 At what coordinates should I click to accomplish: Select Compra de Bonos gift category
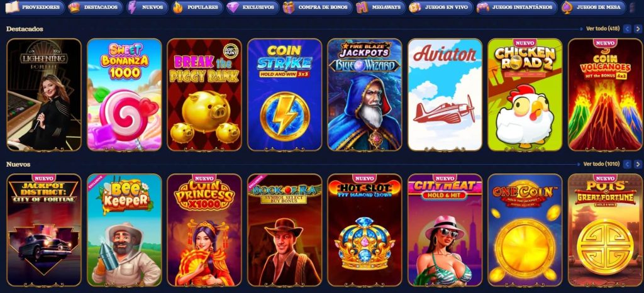point(318,8)
